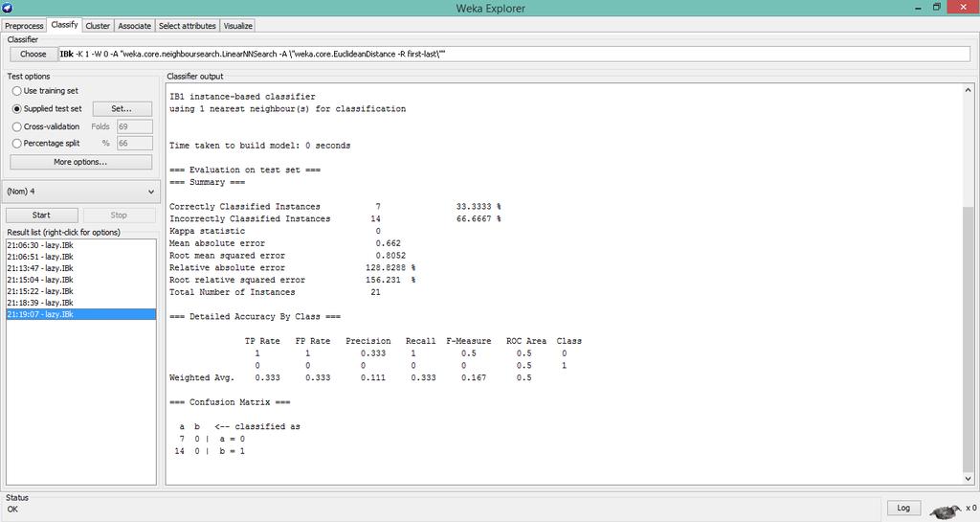This screenshot has width=980, height=522.
Task: Restore down the Weka Explorer window
Action: 936,8
